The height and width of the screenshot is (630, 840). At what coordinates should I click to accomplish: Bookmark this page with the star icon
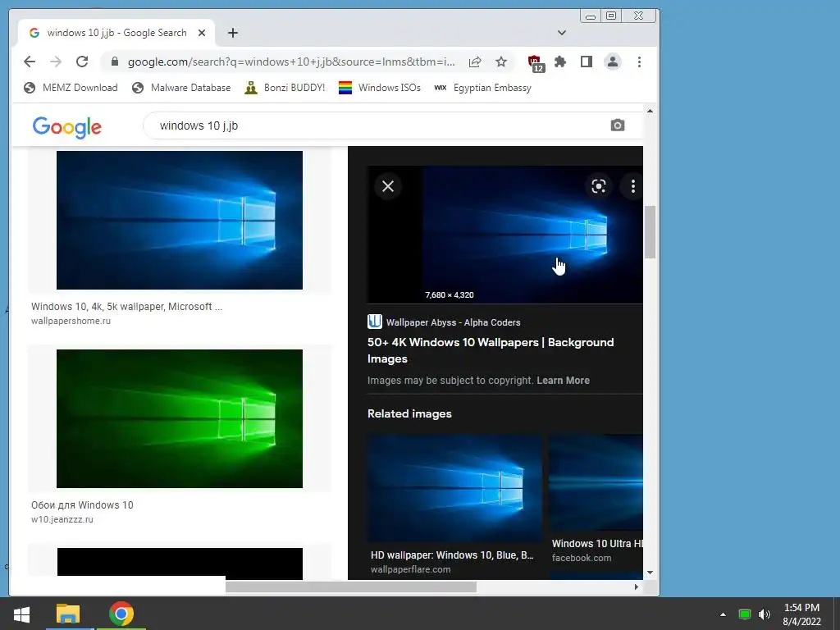[x=501, y=62]
